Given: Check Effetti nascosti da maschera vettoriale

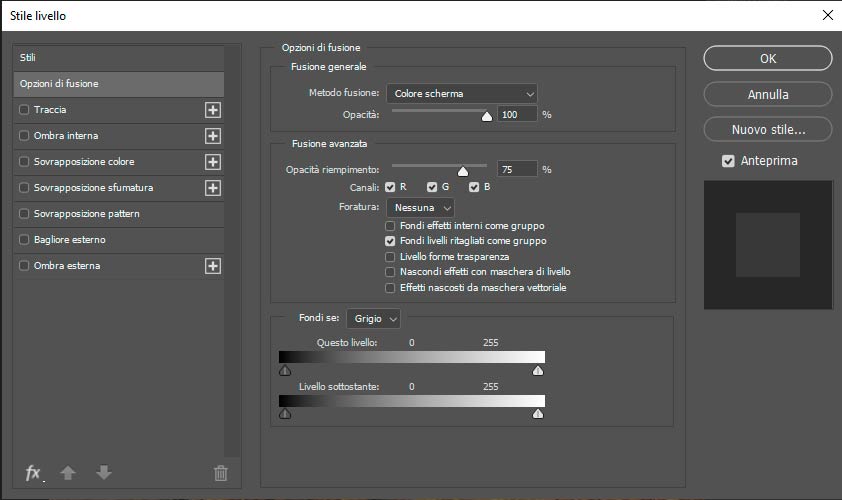Looking at the screenshot, I should coord(390,288).
